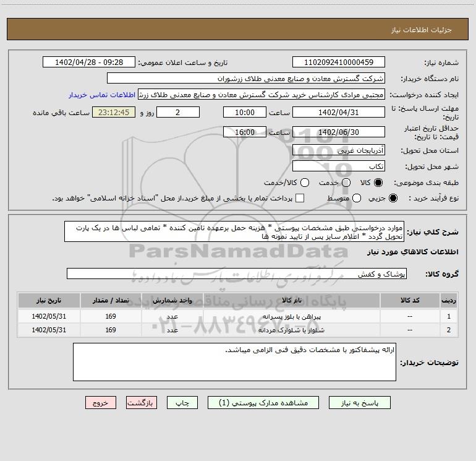This screenshot has width=476, height=461.
Task: Click the deadline hour field 10:00
Action: [245, 112]
